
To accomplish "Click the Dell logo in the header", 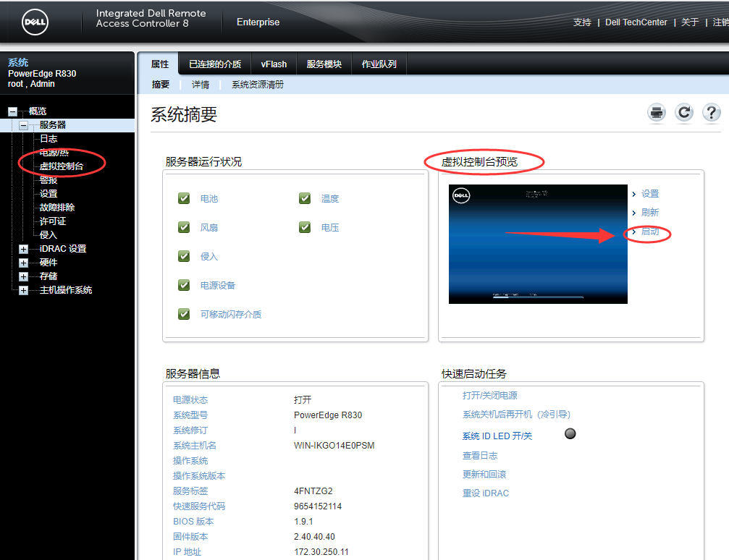I will [x=35, y=22].
